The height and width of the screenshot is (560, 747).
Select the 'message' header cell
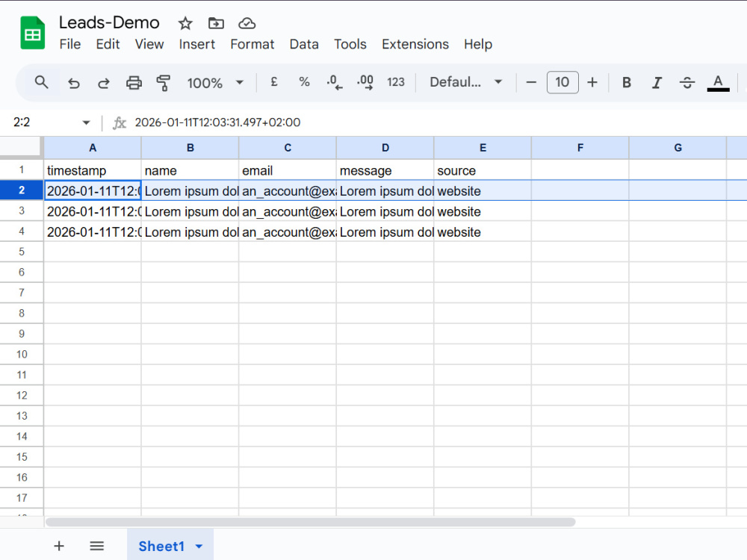pyautogui.click(x=385, y=170)
